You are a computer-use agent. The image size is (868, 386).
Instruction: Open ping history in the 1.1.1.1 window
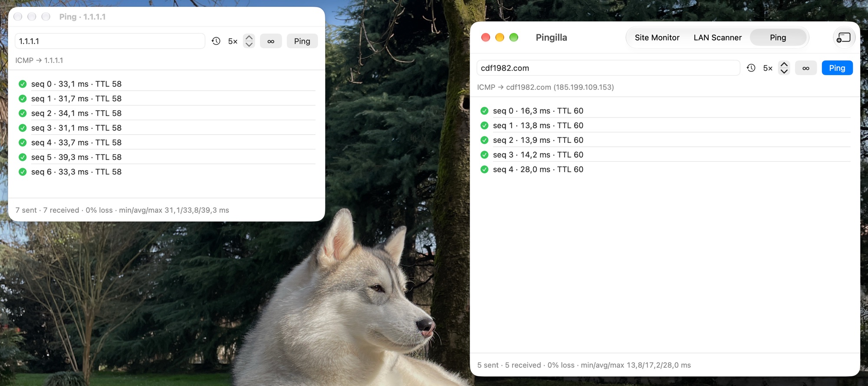216,41
